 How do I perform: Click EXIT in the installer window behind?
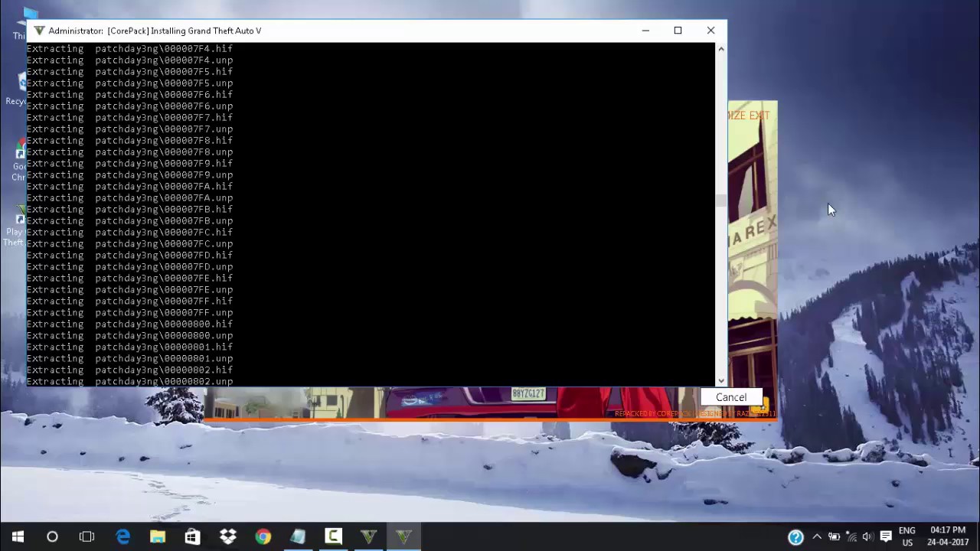(x=759, y=116)
